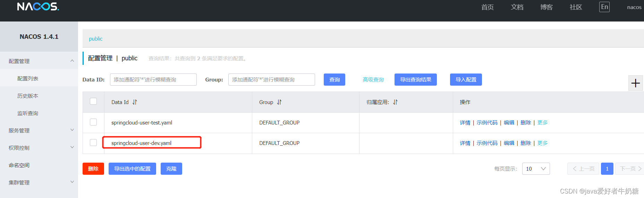Click the Data ID search input field
The image size is (644, 198).
153,80
